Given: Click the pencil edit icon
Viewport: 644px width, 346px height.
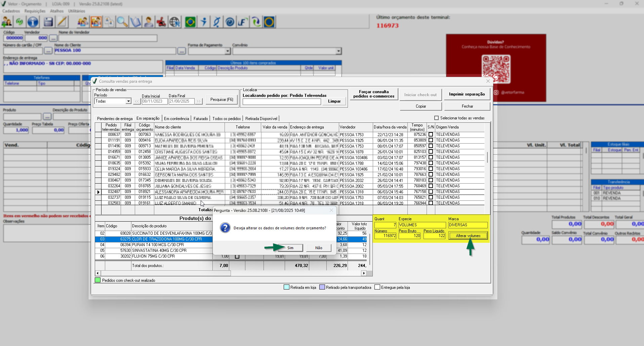Looking at the screenshot, I should coord(62,22).
